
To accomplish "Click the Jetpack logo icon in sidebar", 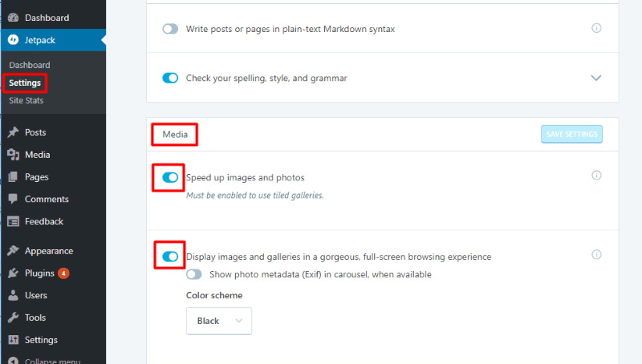I will [x=13, y=39].
